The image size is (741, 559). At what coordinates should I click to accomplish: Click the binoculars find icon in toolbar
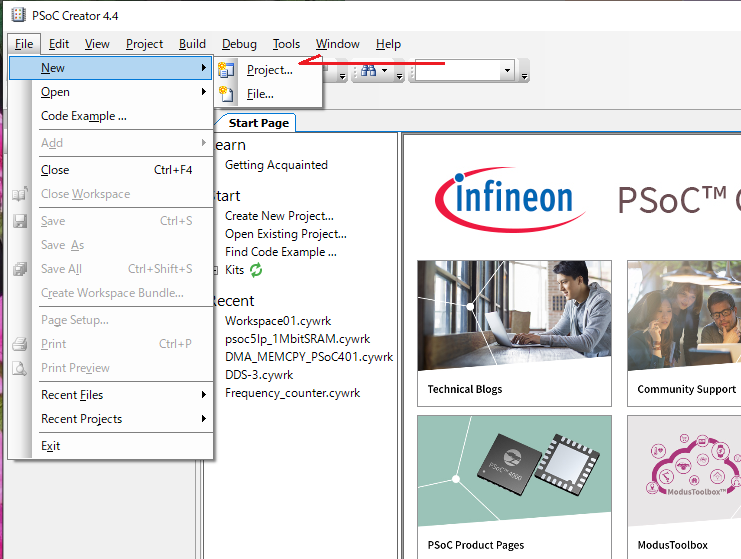[369, 71]
